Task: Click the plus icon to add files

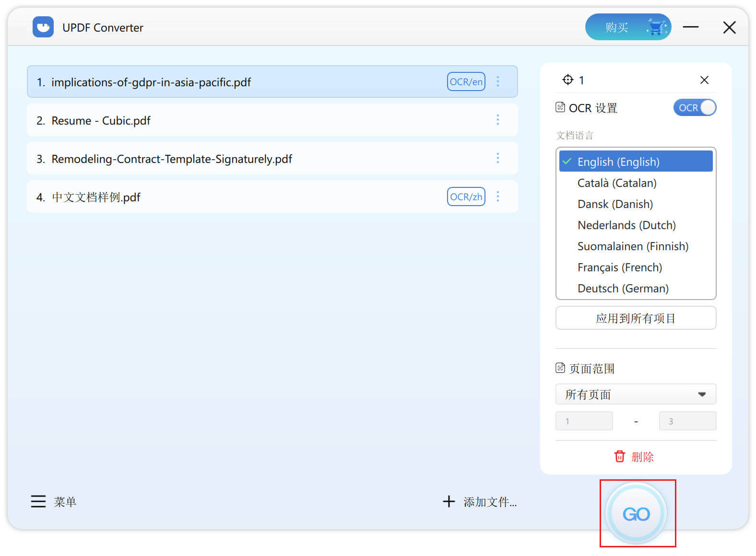Action: pos(449,501)
